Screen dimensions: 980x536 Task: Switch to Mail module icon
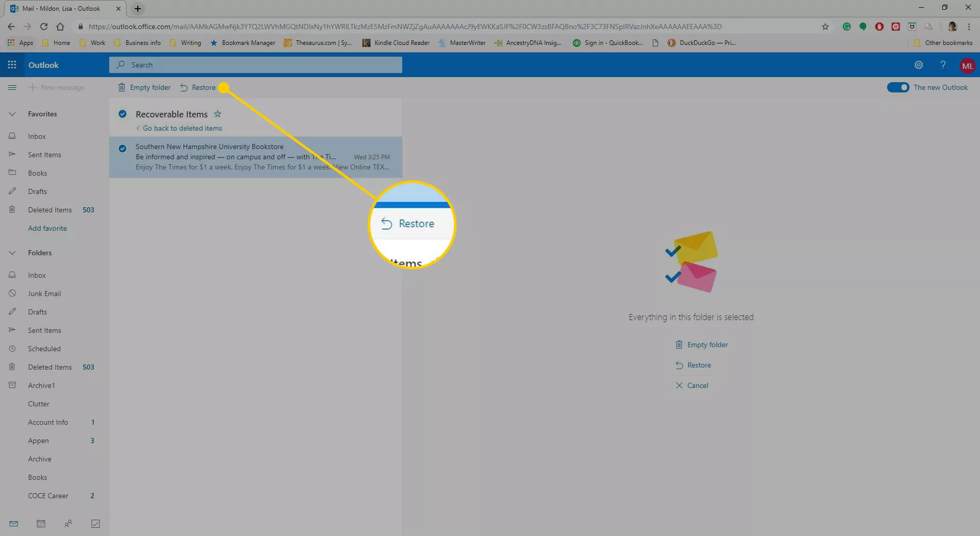(x=14, y=523)
